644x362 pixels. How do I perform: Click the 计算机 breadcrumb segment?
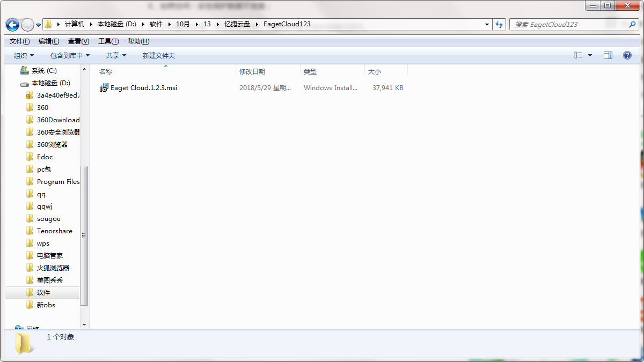click(x=75, y=24)
